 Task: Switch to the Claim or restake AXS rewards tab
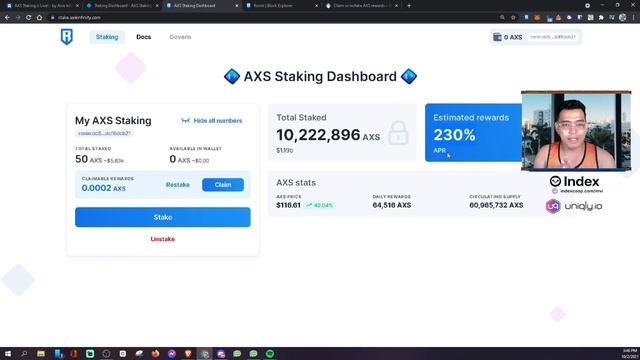pyautogui.click(x=361, y=6)
